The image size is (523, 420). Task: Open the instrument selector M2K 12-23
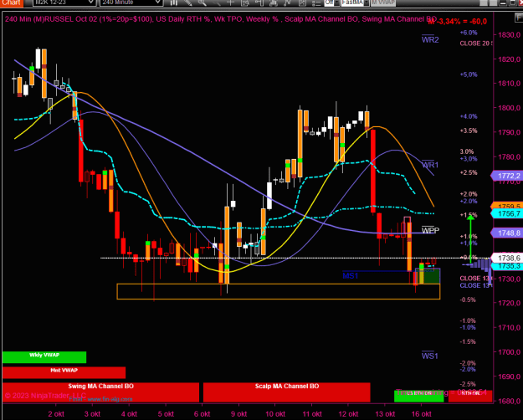point(64,3)
